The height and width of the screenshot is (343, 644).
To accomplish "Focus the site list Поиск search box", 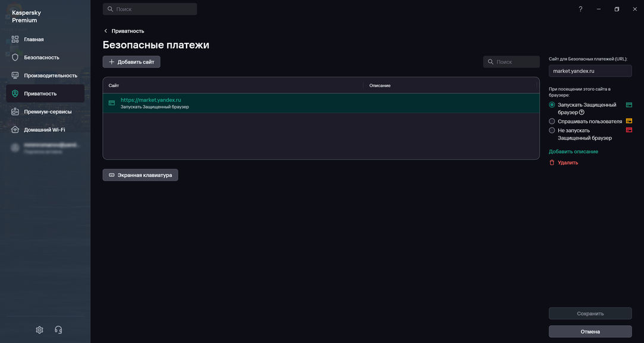I will 512,62.
